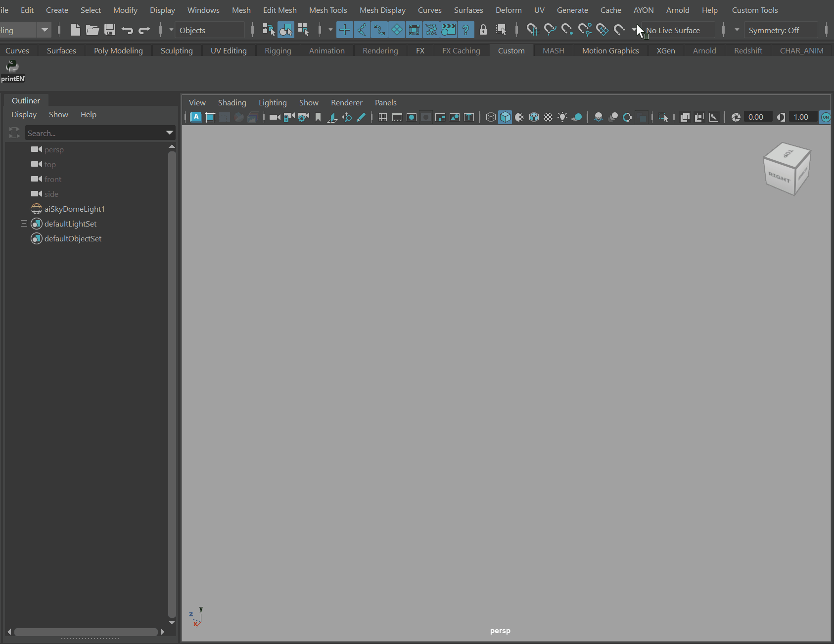Enable snap to view plane magnet
This screenshot has height=644, width=834.
point(602,30)
